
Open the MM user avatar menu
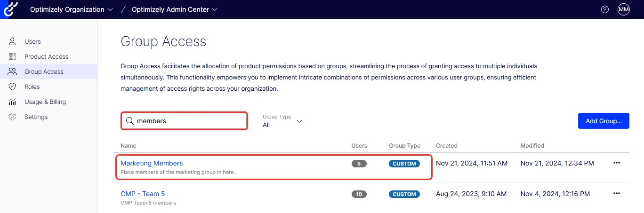tap(624, 9)
